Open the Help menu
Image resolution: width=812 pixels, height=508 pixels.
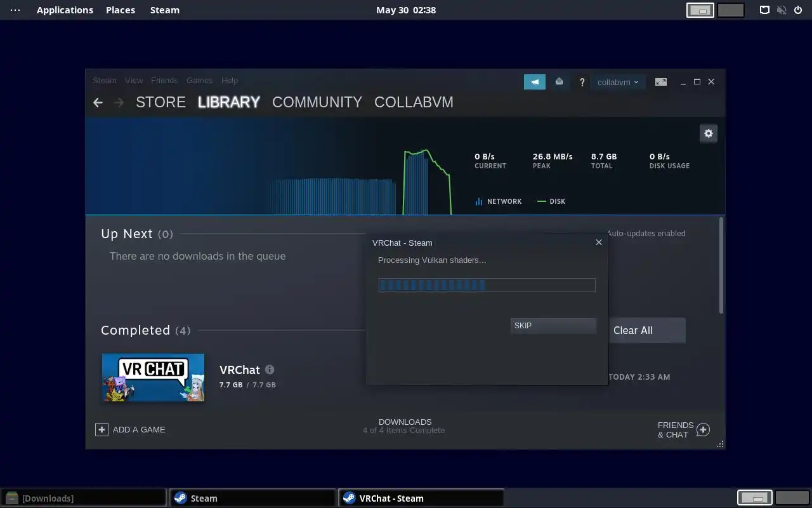[x=230, y=81]
